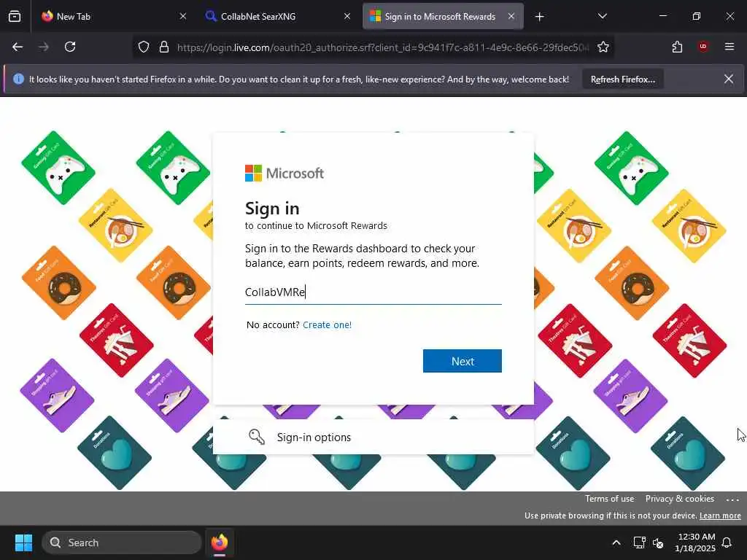Open more footer options ellipsis

tap(732, 499)
